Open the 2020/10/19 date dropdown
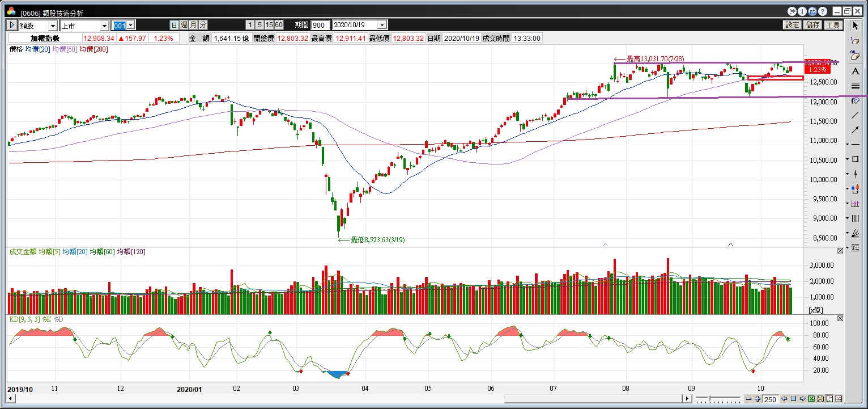The width and height of the screenshot is (868, 409). pos(382,25)
